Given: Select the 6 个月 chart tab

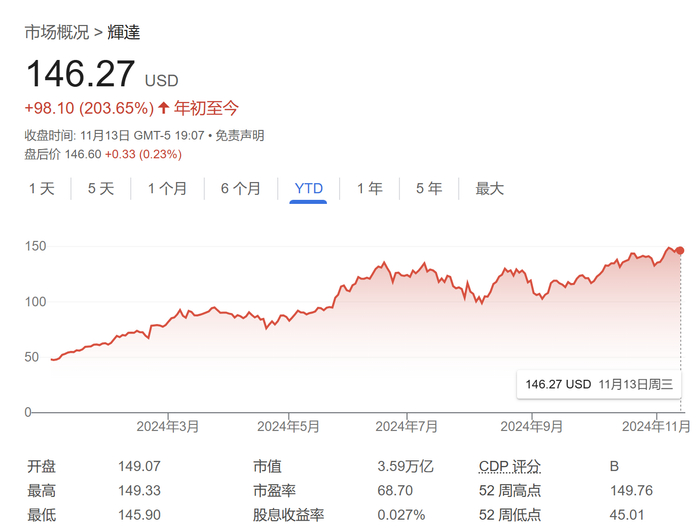Looking at the screenshot, I should click(241, 188).
